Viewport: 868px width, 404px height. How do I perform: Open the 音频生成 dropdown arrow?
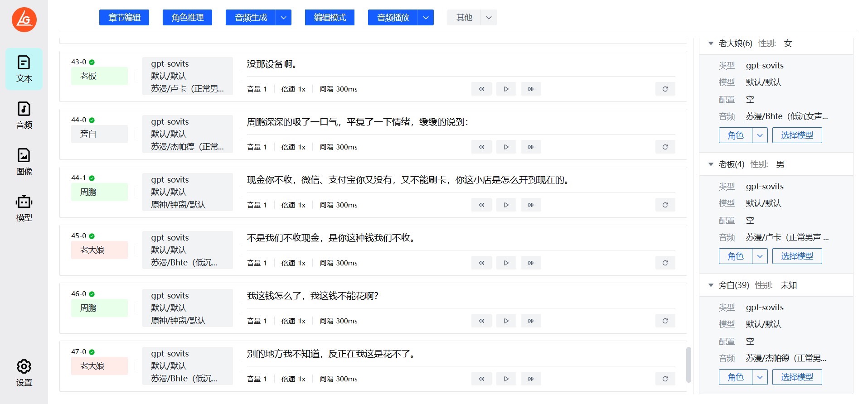pos(283,18)
